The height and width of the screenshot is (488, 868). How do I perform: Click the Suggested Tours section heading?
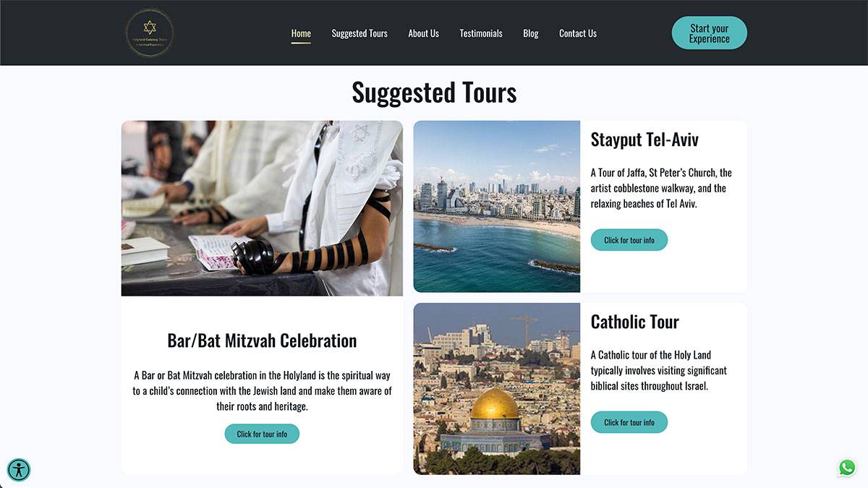tap(434, 93)
